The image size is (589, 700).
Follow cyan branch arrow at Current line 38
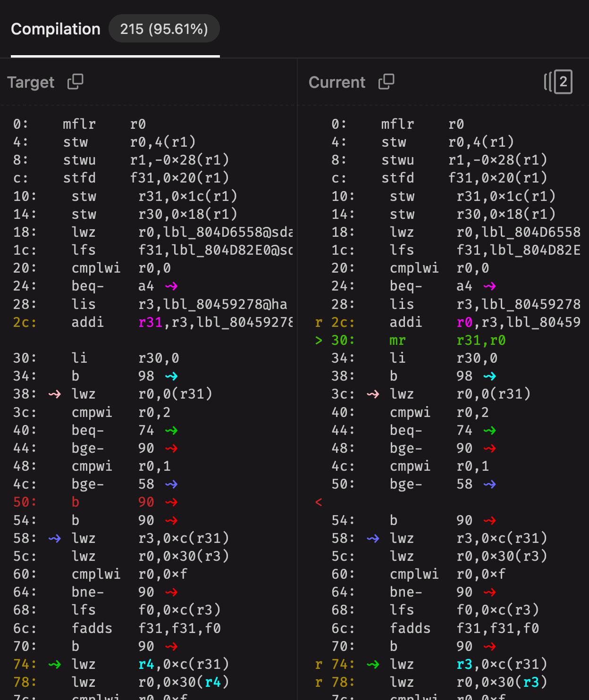pyautogui.click(x=490, y=376)
